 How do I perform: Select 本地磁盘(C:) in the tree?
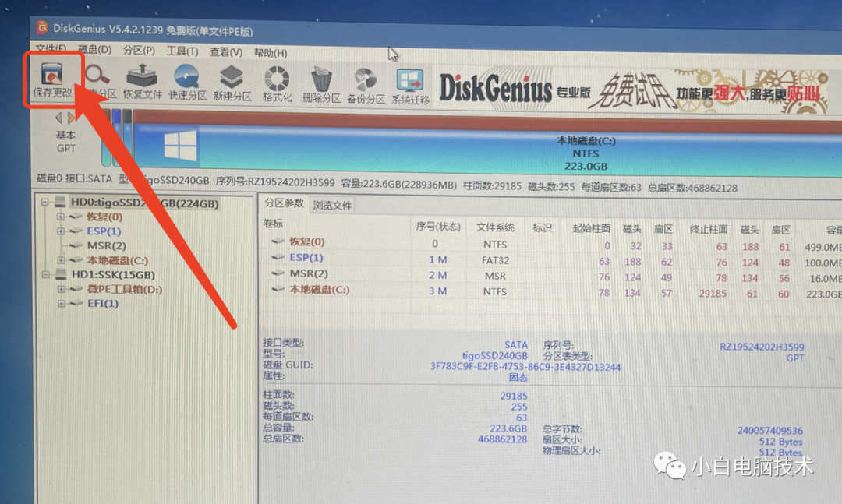(117, 260)
